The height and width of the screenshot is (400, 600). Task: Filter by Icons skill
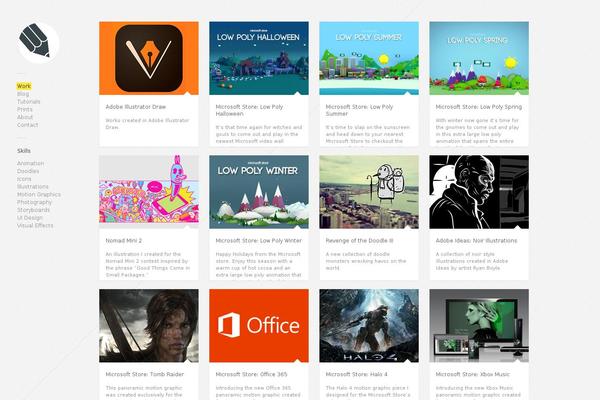tap(24, 179)
